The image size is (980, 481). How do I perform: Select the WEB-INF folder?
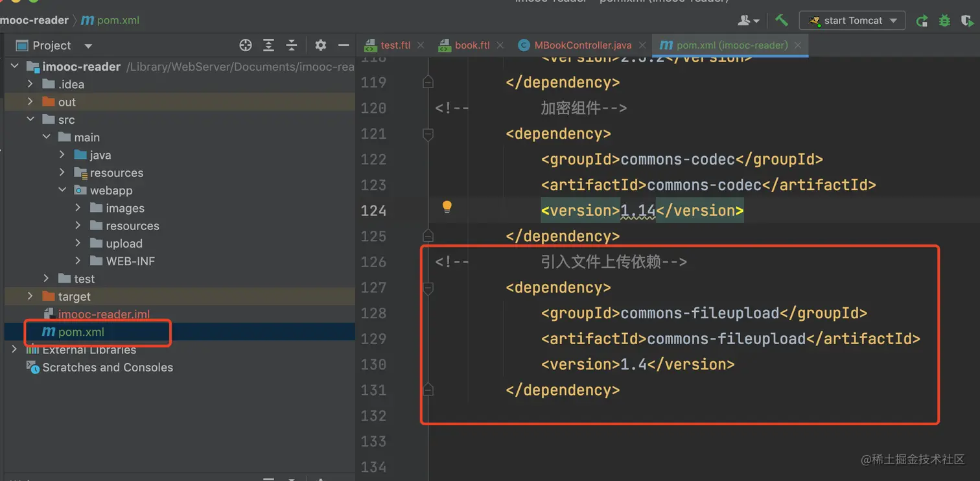[x=130, y=261]
